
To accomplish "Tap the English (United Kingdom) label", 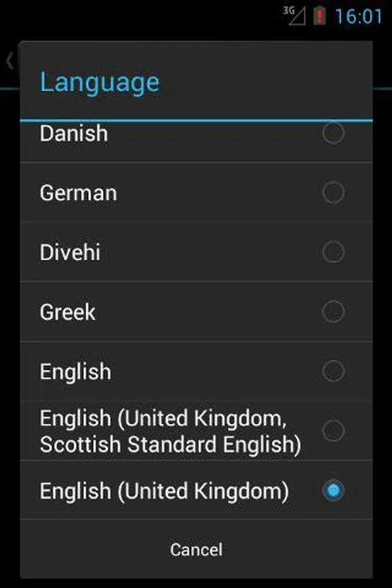I will [164, 491].
